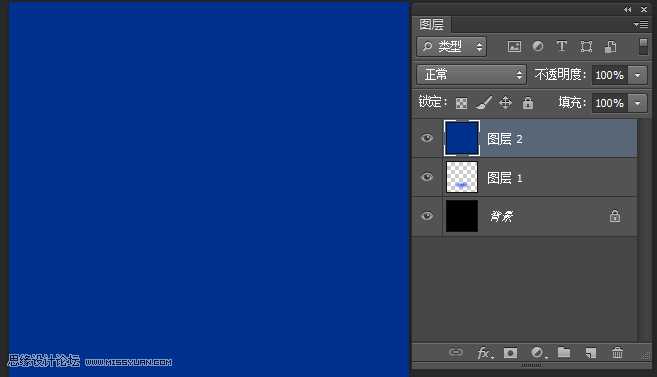Open the 正常 blend mode dropdown
The width and height of the screenshot is (657, 377).
pos(471,75)
